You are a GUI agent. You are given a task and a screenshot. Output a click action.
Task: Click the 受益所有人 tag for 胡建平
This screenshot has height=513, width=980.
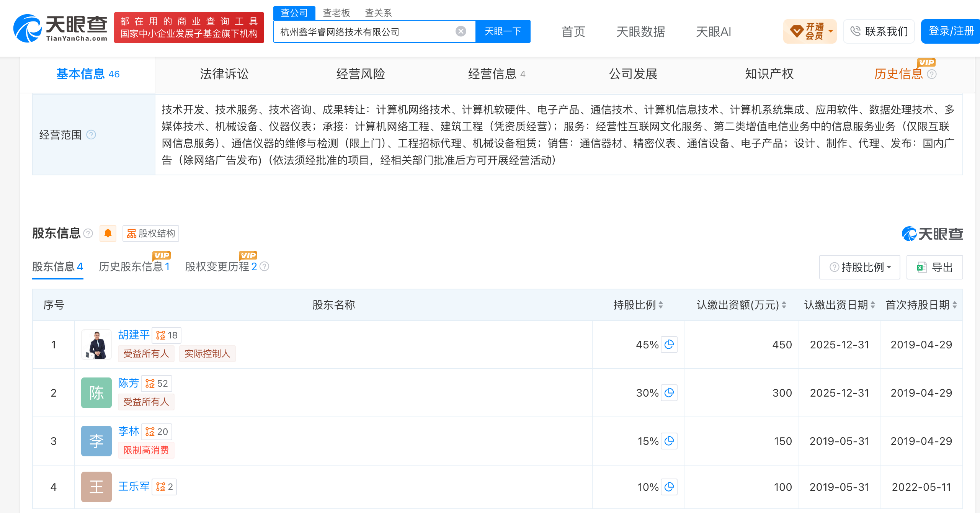[146, 354]
